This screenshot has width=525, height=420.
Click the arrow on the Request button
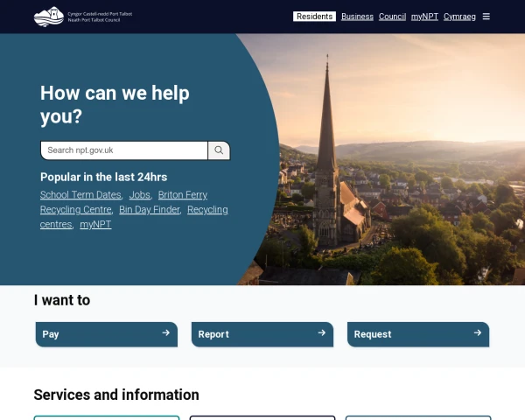click(x=477, y=333)
